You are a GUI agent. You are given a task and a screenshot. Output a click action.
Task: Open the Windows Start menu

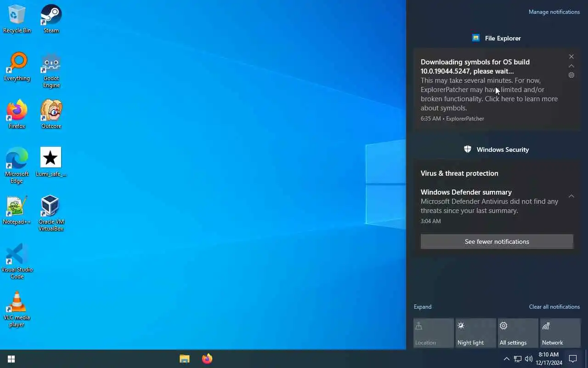coord(11,359)
